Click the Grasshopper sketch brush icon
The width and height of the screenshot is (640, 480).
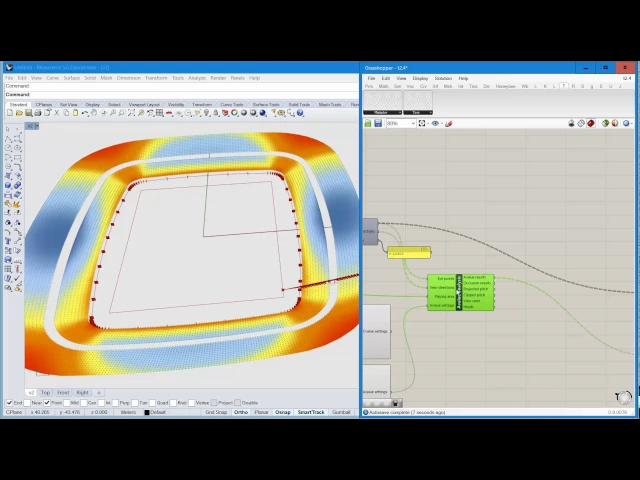point(449,124)
